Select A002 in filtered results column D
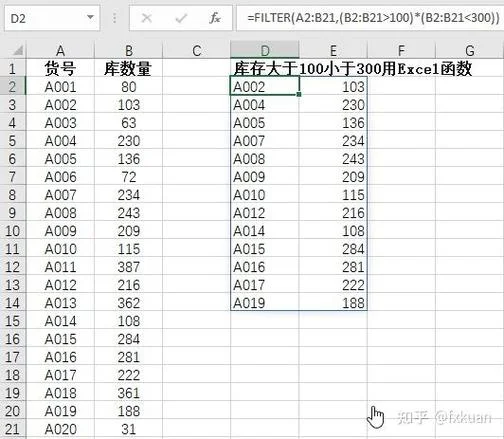504x439 pixels. (265, 87)
